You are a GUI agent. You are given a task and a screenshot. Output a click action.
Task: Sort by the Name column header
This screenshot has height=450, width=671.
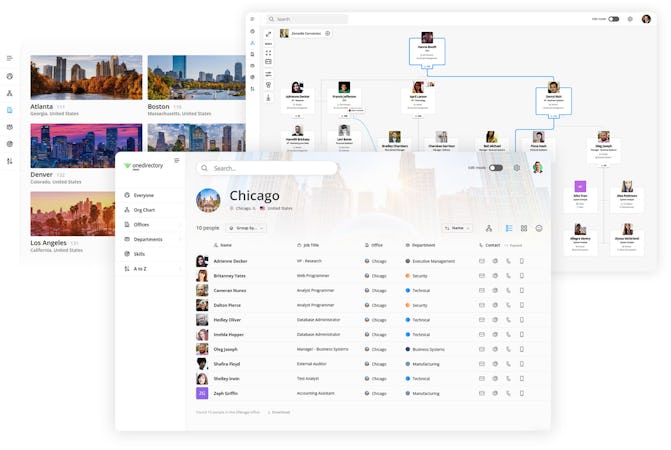coord(223,245)
